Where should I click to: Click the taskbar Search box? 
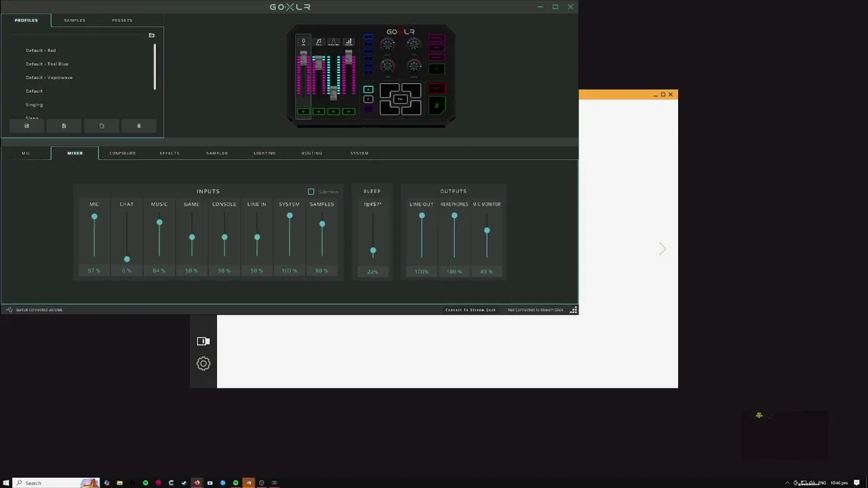pyautogui.click(x=56, y=483)
